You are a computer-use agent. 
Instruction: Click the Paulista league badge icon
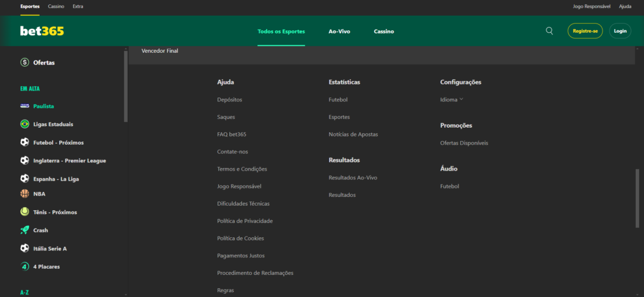[x=25, y=106]
